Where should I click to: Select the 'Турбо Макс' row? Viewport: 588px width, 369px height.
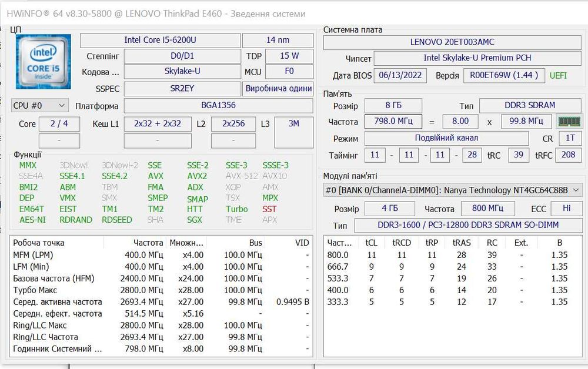161,290
